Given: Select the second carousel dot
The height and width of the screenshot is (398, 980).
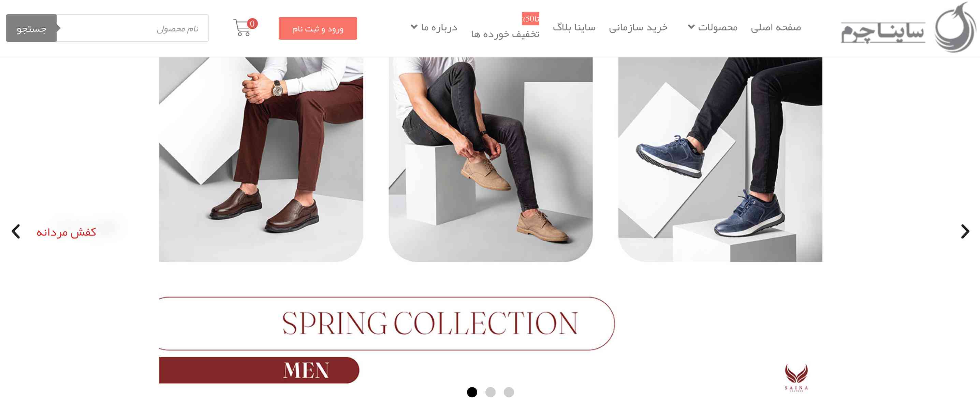Looking at the screenshot, I should (491, 392).
